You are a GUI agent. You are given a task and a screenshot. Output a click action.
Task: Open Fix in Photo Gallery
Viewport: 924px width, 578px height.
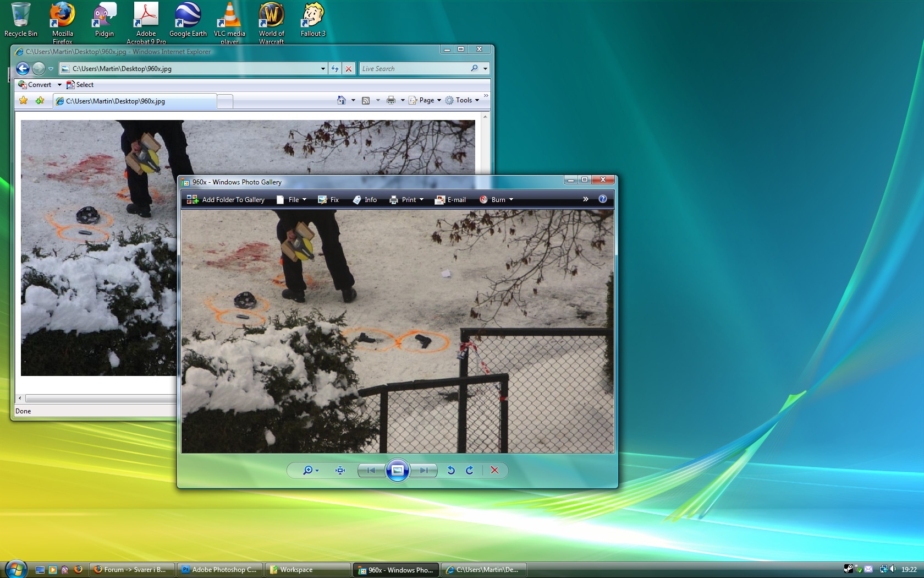click(328, 199)
